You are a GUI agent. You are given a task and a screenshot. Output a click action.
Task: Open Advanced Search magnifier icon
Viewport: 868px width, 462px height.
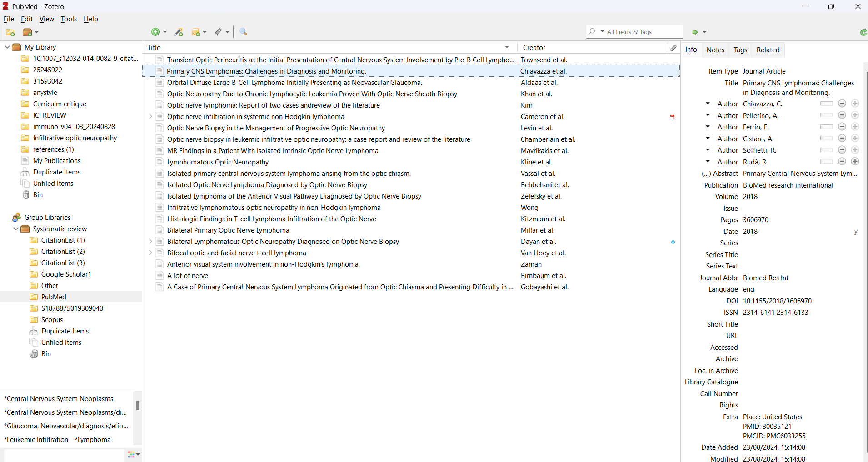click(x=244, y=32)
